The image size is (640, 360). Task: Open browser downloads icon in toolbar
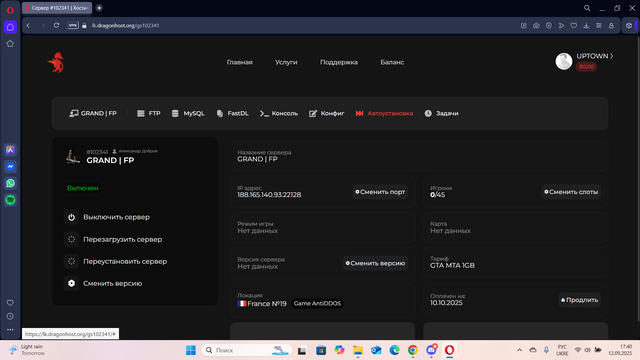click(586, 25)
